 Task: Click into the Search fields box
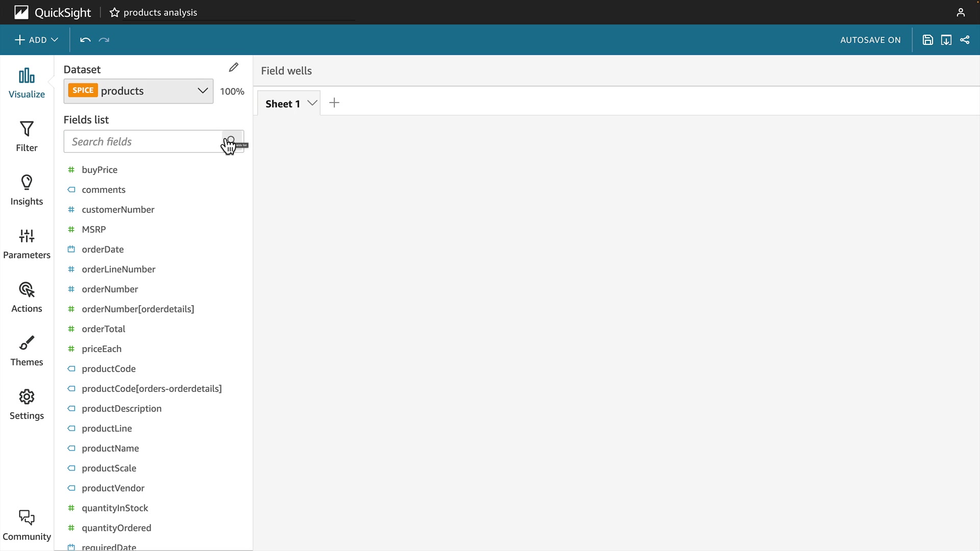click(x=143, y=142)
